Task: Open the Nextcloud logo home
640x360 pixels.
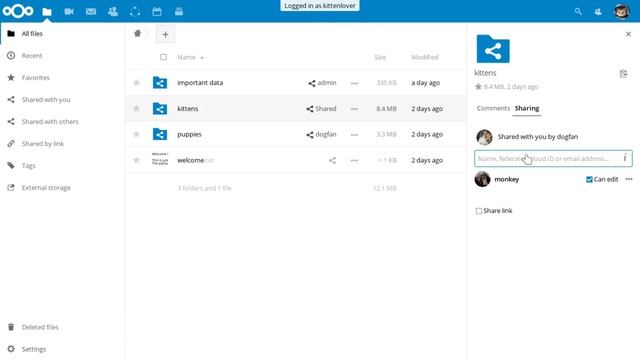Action: [x=18, y=11]
